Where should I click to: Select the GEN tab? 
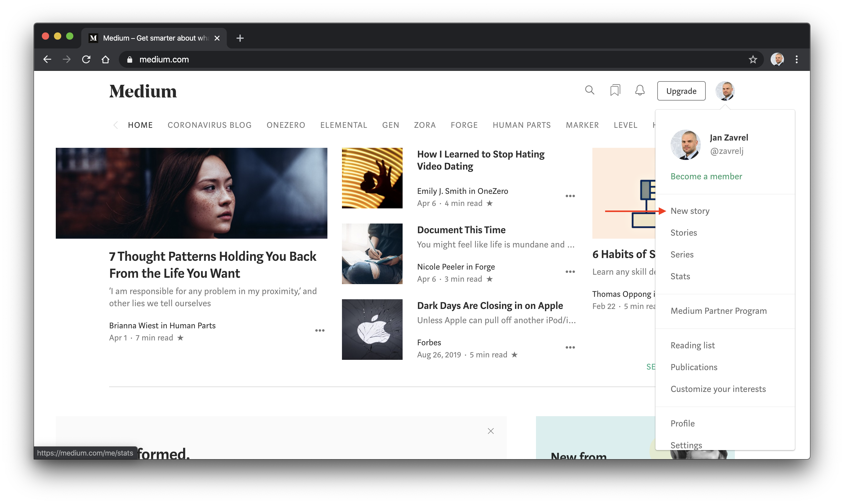tap(390, 125)
